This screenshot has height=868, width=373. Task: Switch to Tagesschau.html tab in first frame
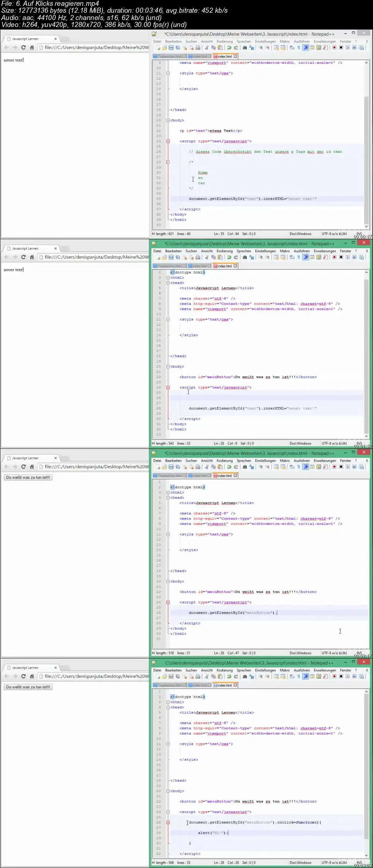(170, 57)
